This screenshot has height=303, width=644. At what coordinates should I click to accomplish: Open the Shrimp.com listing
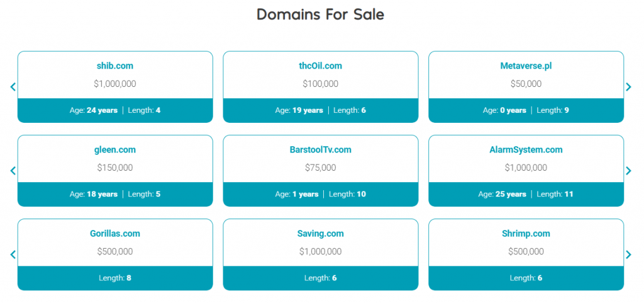click(526, 234)
